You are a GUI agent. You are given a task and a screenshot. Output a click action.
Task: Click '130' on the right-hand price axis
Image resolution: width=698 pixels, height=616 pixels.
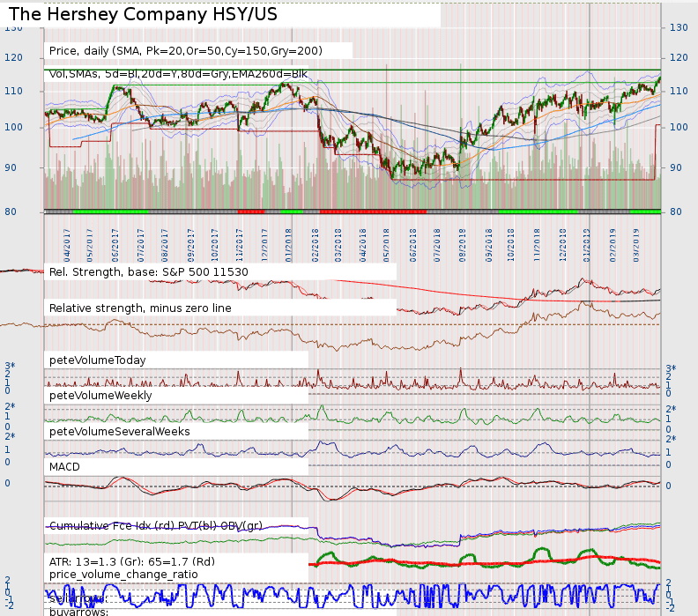tap(679, 27)
